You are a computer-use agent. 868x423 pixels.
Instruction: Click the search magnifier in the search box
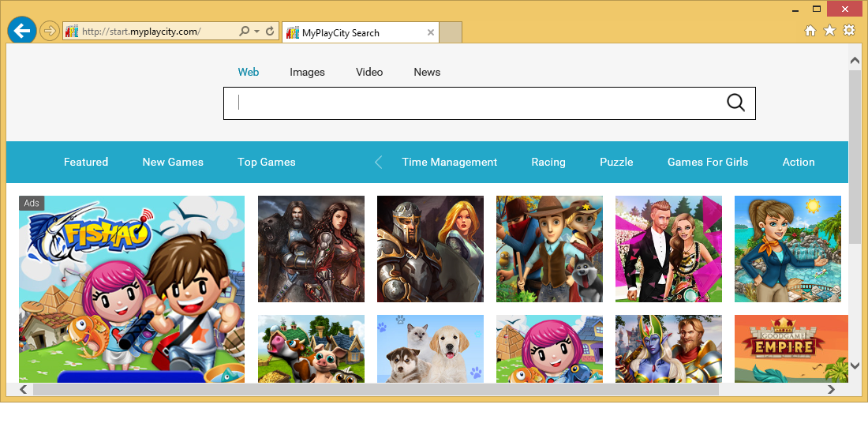735,103
